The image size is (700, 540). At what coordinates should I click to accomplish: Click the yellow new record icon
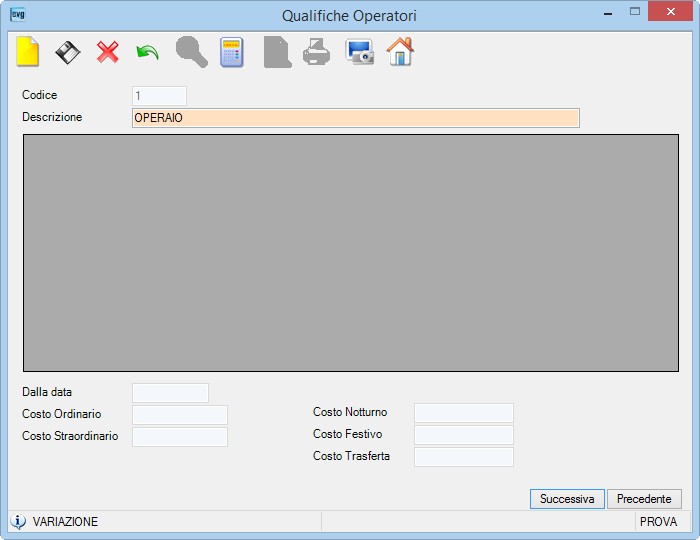pos(28,52)
